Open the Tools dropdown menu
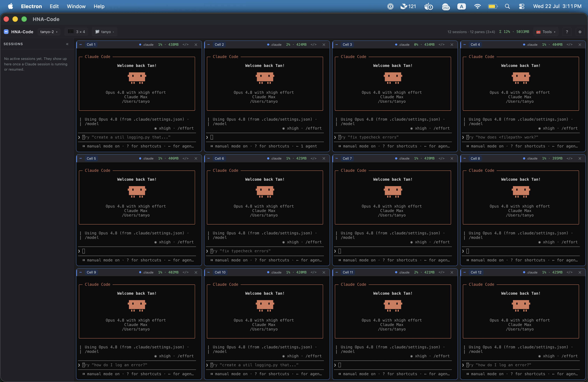 point(546,32)
